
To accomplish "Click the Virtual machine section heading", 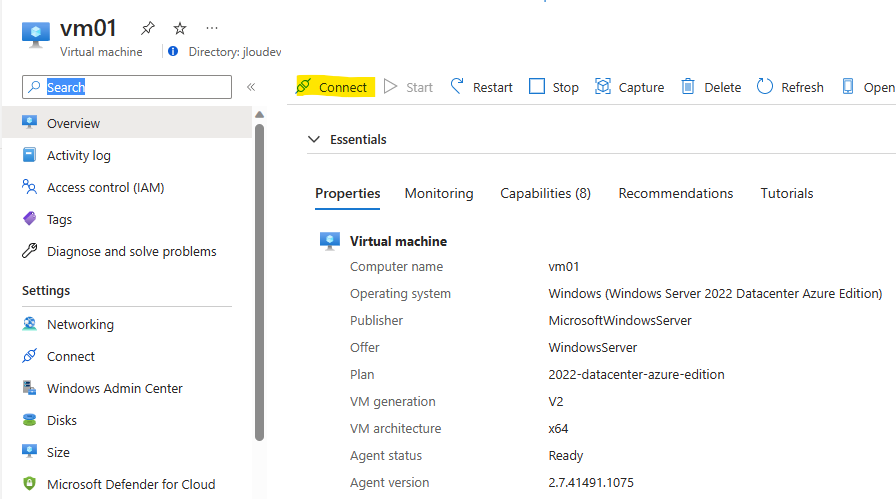I will (398, 241).
